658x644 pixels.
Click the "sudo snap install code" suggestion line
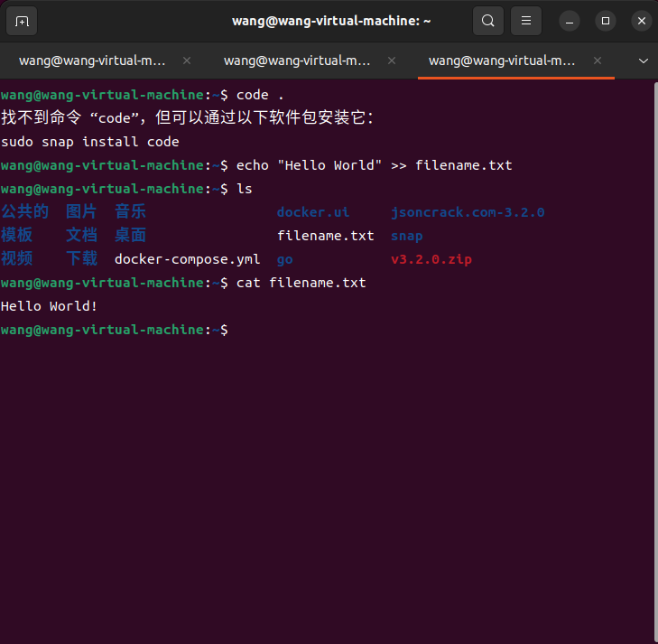(90, 142)
